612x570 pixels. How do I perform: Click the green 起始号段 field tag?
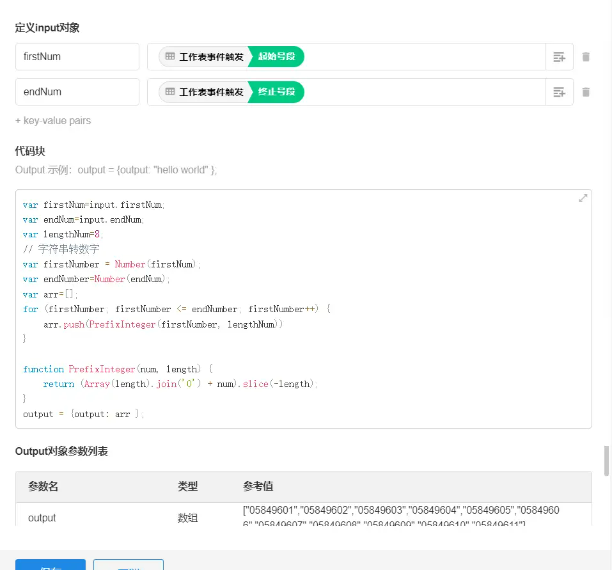pyautogui.click(x=276, y=57)
